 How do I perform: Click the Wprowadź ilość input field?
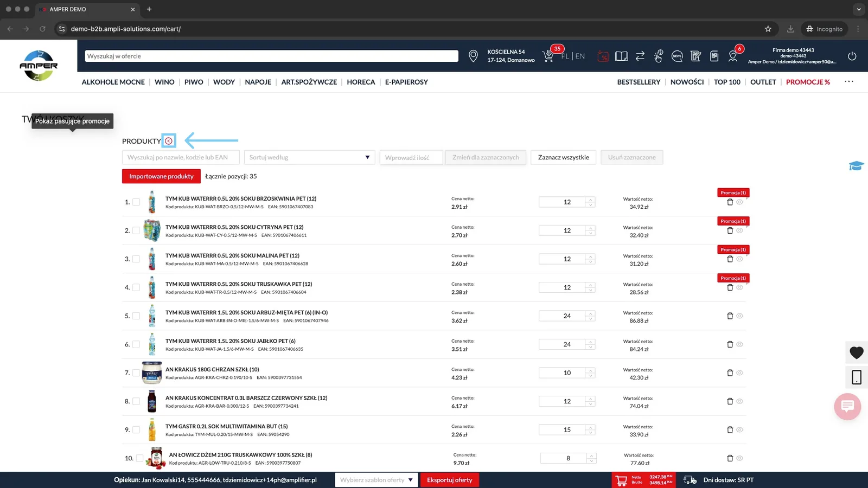[x=411, y=157]
